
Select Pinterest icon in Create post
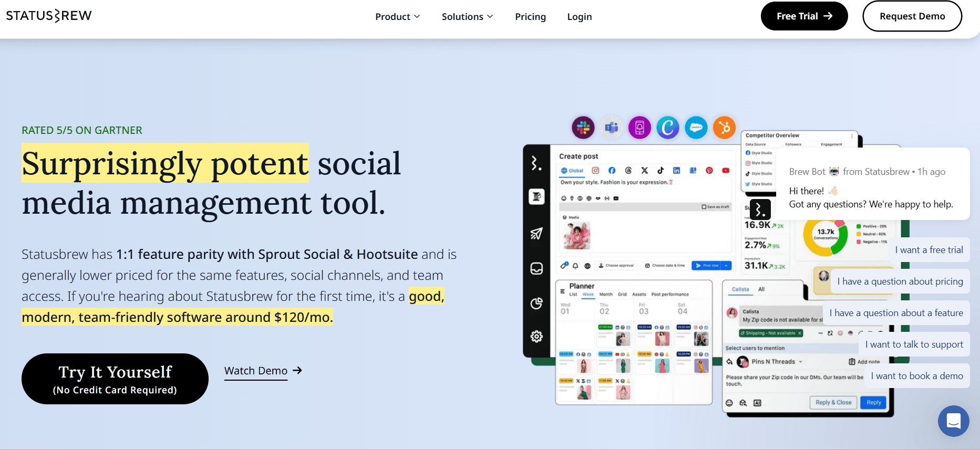tap(709, 171)
